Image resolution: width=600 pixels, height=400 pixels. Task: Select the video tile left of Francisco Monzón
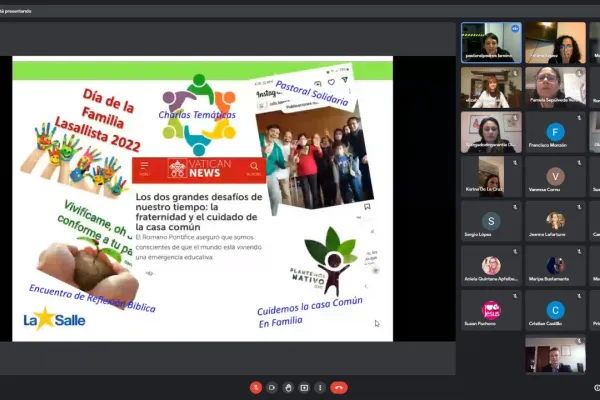pos(491,132)
